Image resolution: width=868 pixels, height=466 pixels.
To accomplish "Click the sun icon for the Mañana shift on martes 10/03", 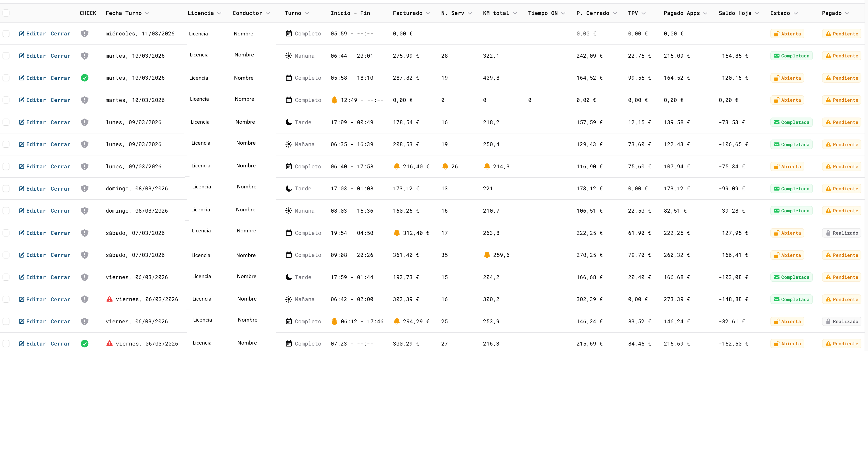I will [289, 55].
